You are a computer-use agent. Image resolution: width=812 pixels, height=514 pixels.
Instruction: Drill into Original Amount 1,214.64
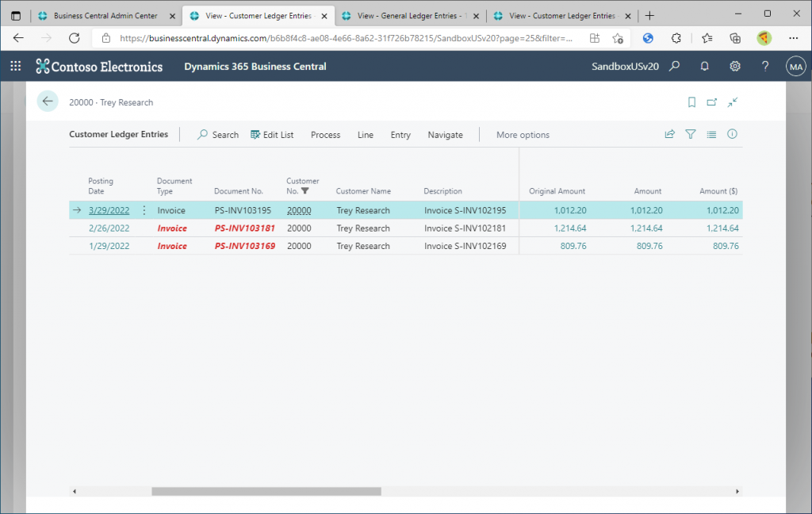tap(570, 228)
